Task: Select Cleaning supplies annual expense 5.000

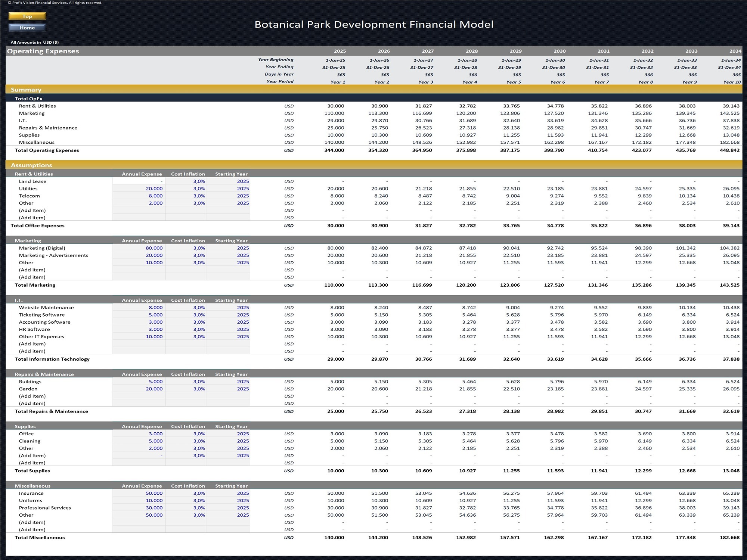Action: click(139, 441)
